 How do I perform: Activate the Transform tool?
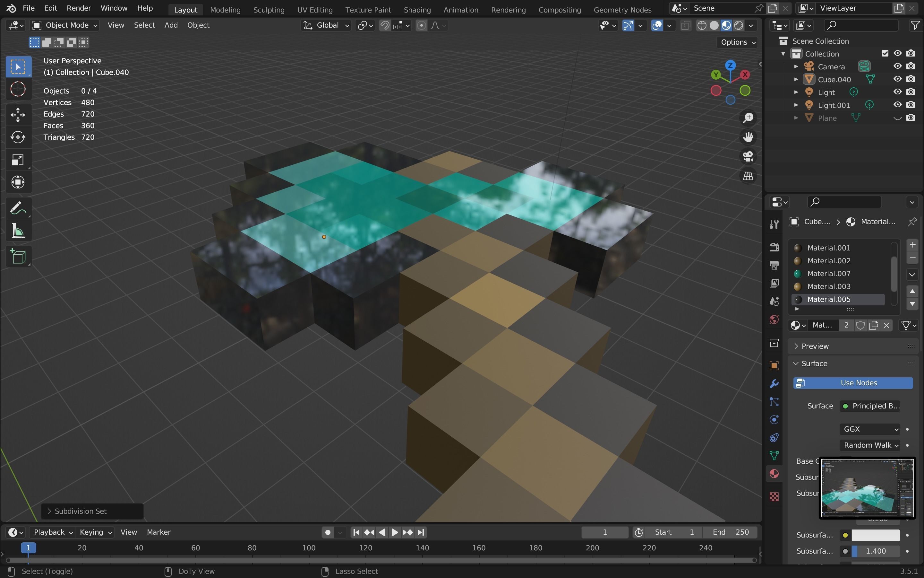(x=18, y=182)
